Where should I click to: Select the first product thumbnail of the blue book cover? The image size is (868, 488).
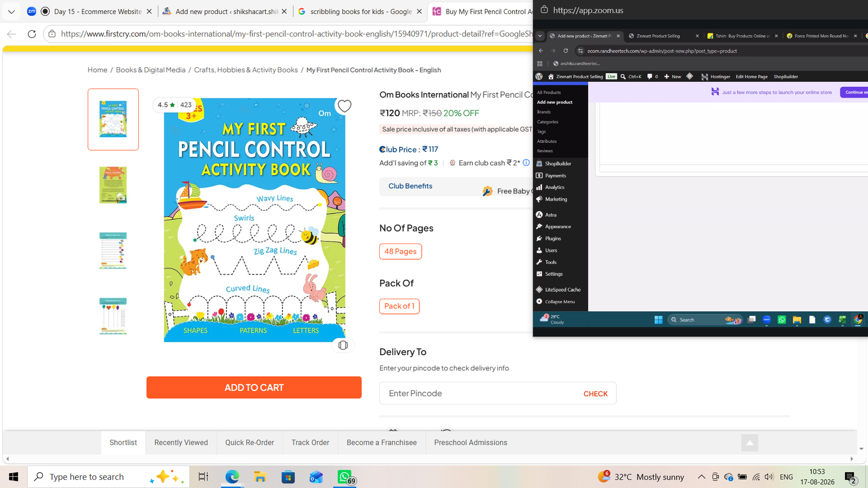(113, 119)
